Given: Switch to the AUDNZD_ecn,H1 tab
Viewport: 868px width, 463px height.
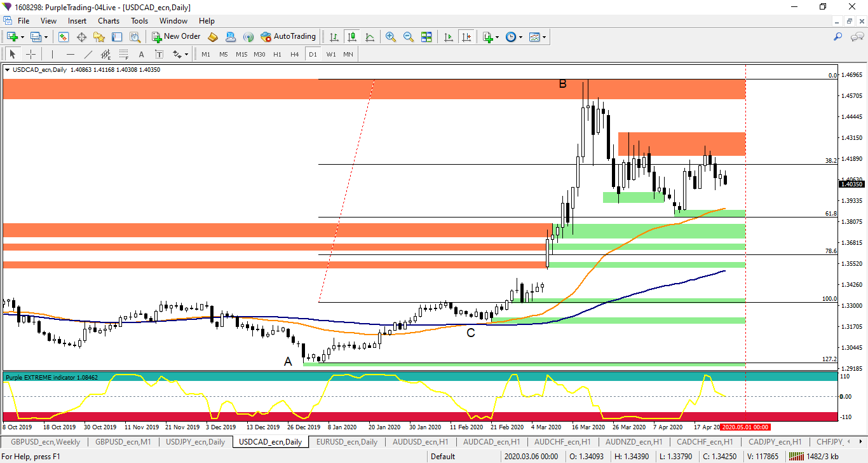Looking at the screenshot, I should click(634, 441).
